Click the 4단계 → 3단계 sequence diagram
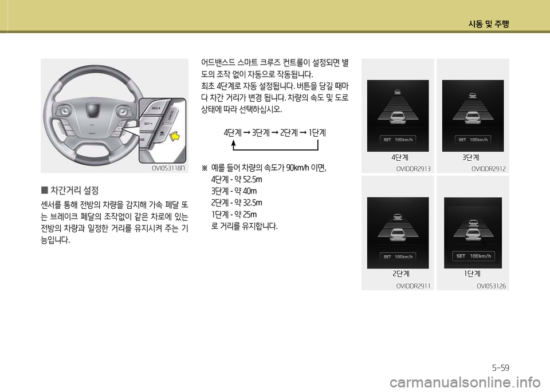The height and width of the screenshot is (392, 550). pyautogui.click(x=275, y=139)
